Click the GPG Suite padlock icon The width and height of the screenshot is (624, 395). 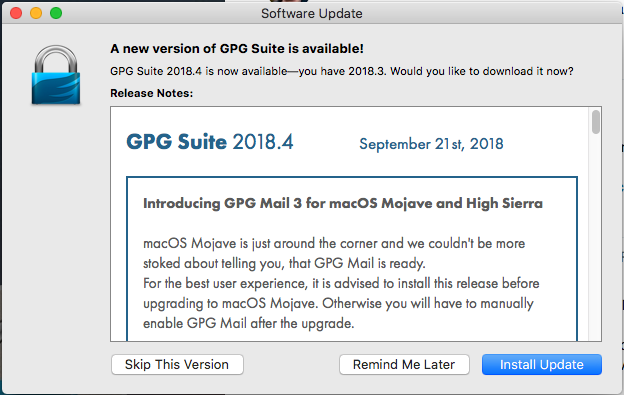[x=56, y=75]
